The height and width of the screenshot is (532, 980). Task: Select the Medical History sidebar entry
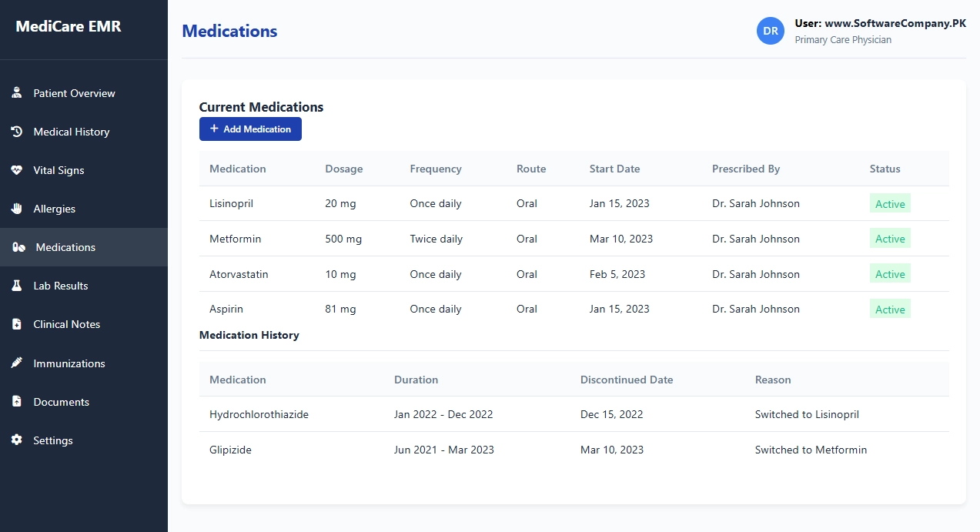click(71, 131)
